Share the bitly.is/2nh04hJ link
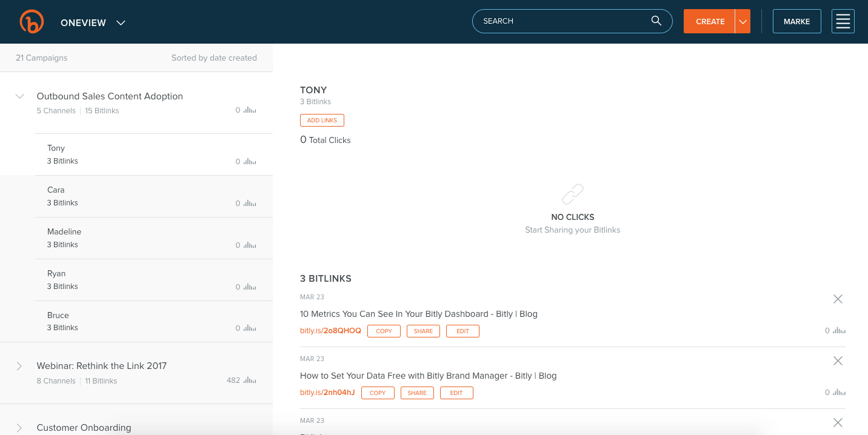This screenshot has width=868, height=435. pos(417,393)
